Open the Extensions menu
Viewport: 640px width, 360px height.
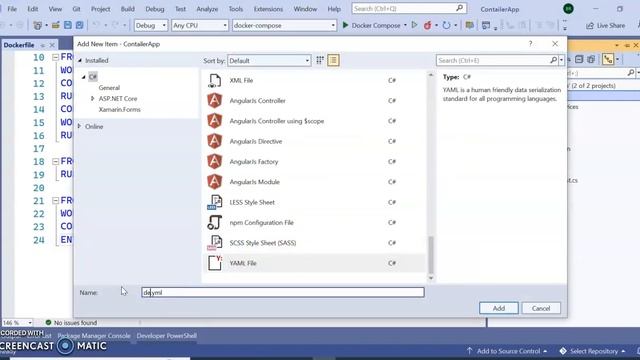(x=268, y=9)
